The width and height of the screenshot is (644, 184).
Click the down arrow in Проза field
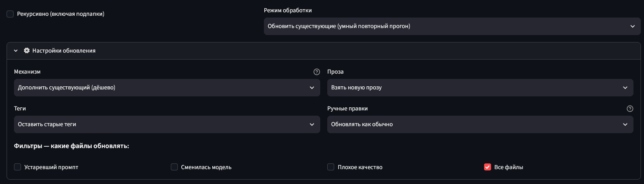coord(625,88)
